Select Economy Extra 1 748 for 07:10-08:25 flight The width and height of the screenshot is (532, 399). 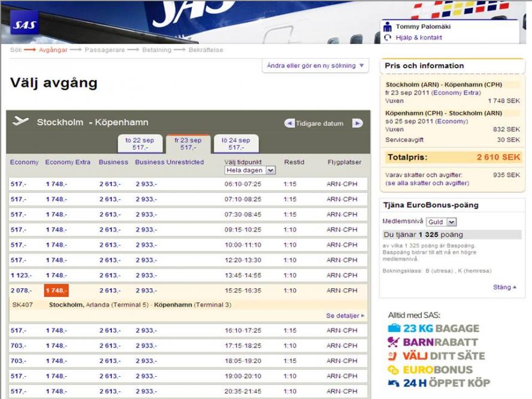click(56, 199)
